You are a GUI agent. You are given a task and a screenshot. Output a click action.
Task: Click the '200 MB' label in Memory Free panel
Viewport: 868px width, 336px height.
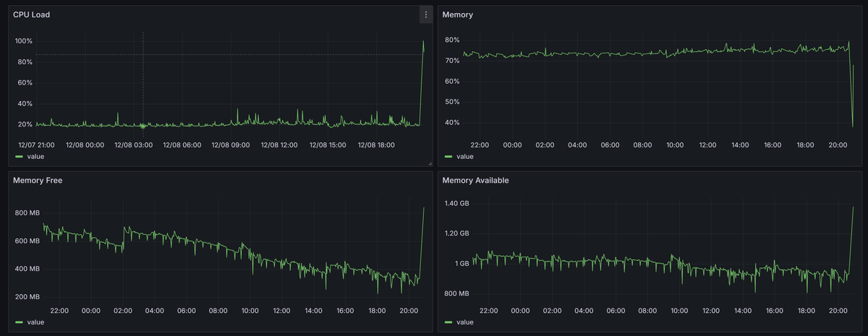(27, 297)
